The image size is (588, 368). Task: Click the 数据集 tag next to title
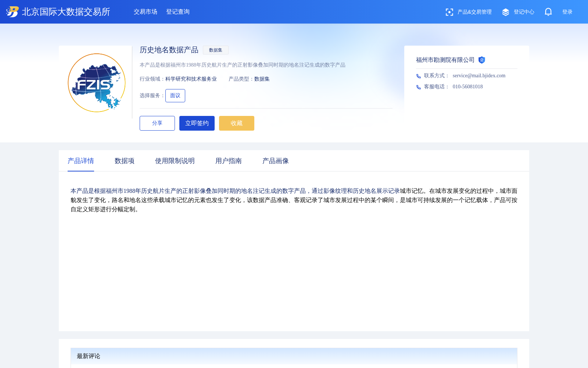pos(216,50)
